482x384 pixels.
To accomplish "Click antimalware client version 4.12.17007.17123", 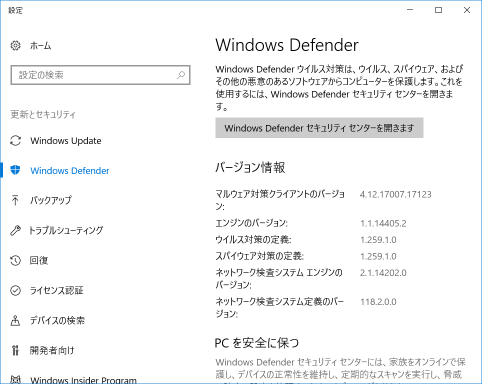I will 395,194.
